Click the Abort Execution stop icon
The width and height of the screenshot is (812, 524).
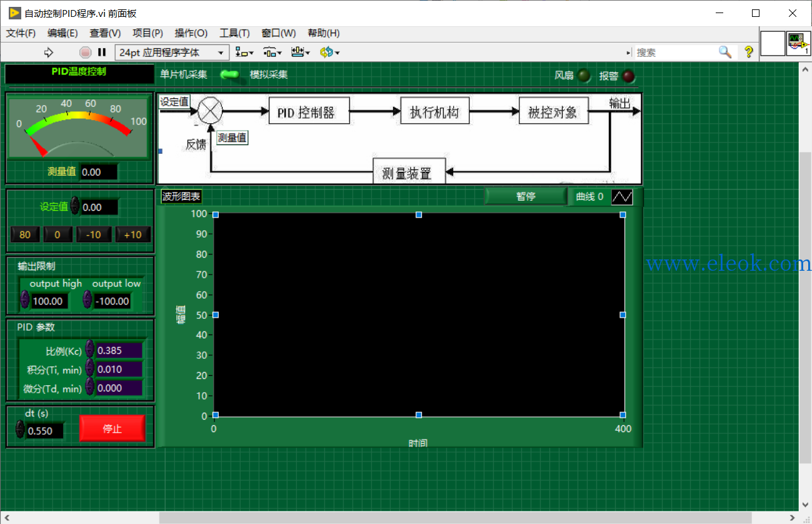86,53
